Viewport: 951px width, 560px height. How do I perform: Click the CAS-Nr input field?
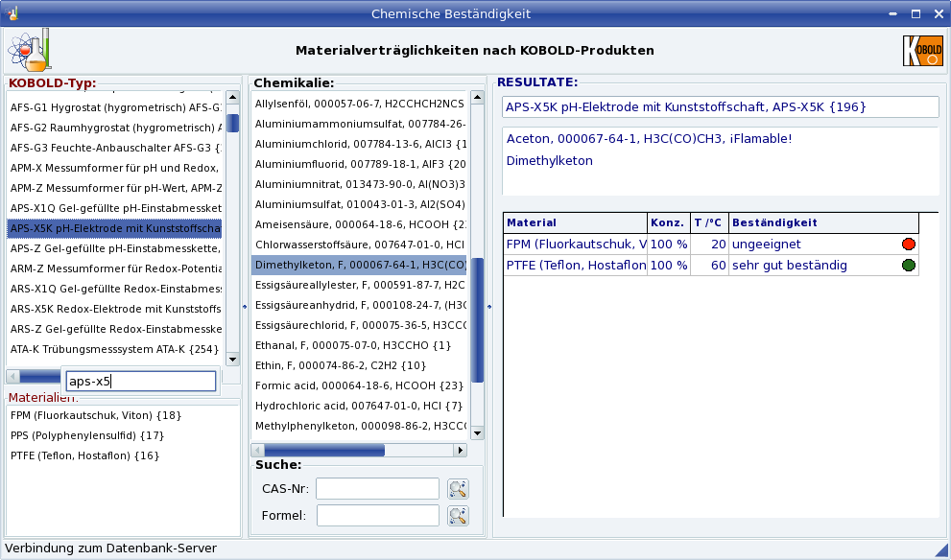tap(377, 489)
